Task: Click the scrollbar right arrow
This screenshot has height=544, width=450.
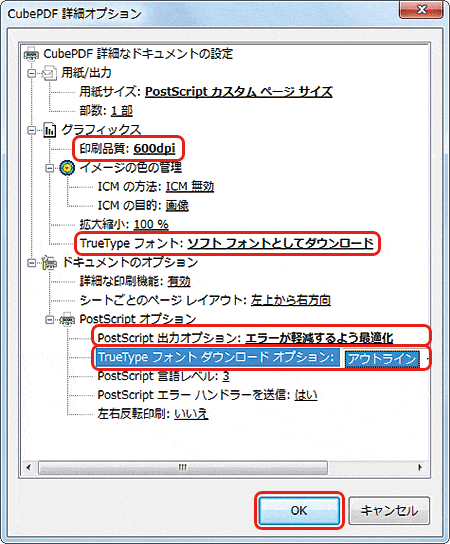Action: pyautogui.click(x=420, y=468)
